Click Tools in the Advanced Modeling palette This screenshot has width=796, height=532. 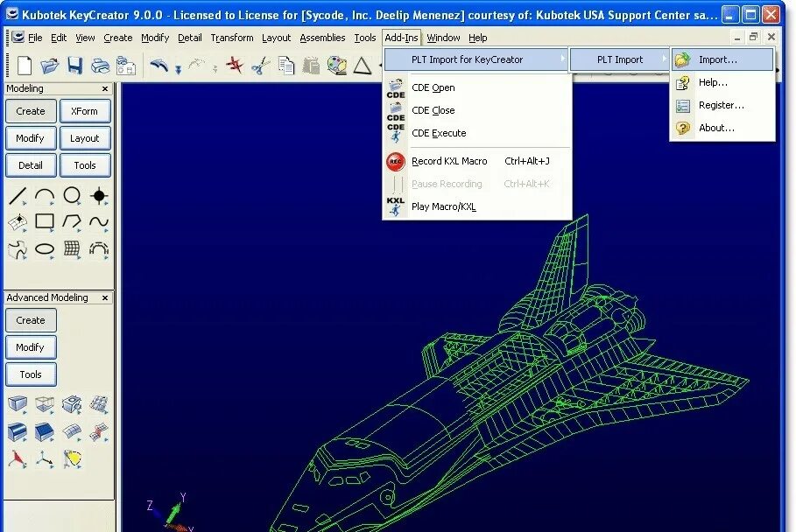(x=31, y=374)
